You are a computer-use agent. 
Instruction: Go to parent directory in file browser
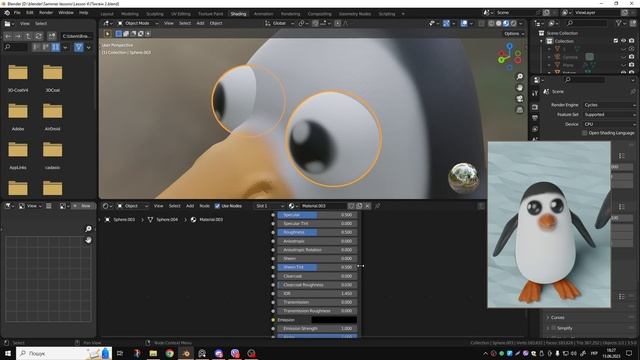pos(28,36)
